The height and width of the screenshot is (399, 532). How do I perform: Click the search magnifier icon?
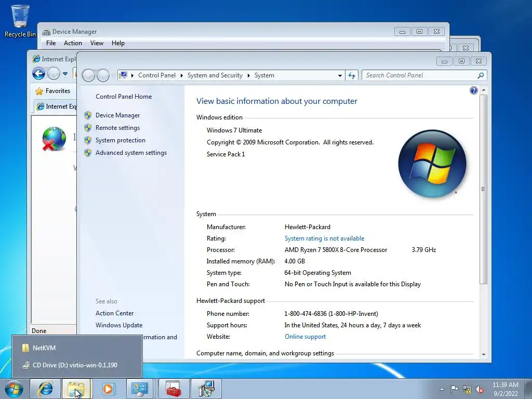pos(481,75)
